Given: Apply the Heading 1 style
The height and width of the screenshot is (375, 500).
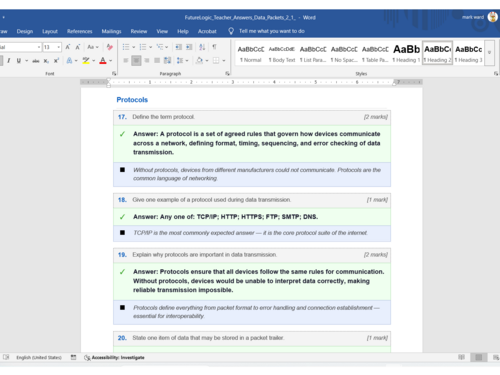Looking at the screenshot, I should point(406,53).
